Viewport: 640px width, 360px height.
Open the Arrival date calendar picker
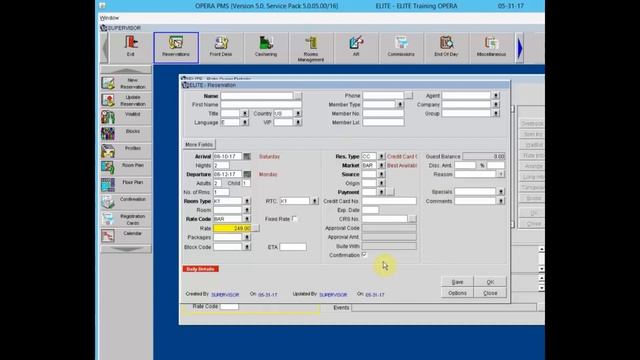247,156
